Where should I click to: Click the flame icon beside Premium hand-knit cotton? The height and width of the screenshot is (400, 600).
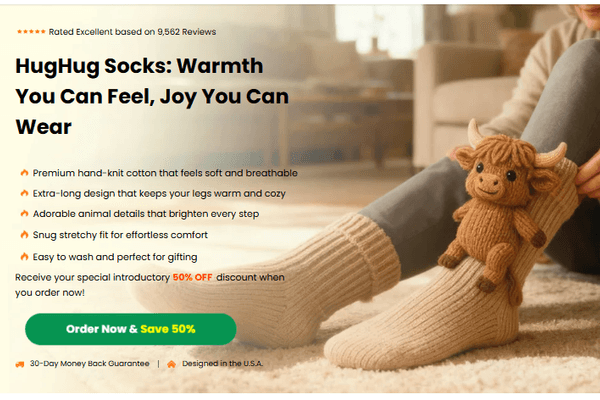[24, 173]
